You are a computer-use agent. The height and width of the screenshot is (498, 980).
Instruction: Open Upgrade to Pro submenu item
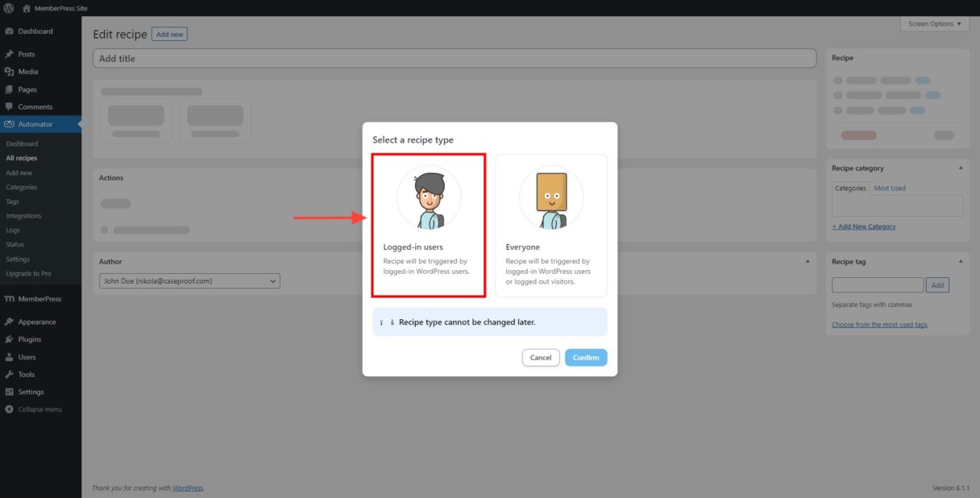(x=28, y=273)
